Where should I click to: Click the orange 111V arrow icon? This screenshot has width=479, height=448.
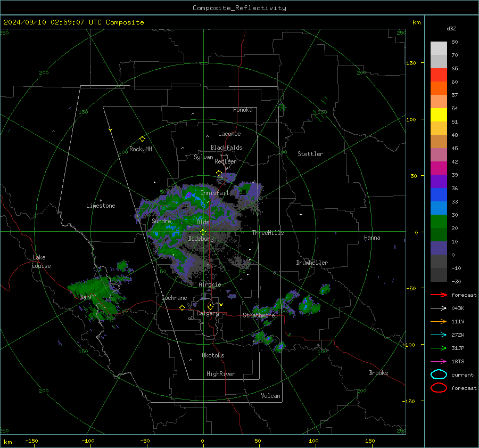(439, 321)
